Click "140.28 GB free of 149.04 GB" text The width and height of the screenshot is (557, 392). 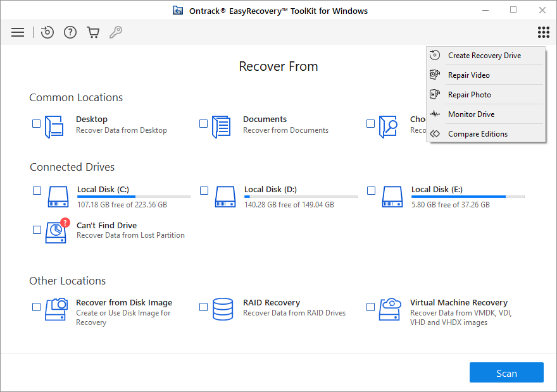pos(289,205)
